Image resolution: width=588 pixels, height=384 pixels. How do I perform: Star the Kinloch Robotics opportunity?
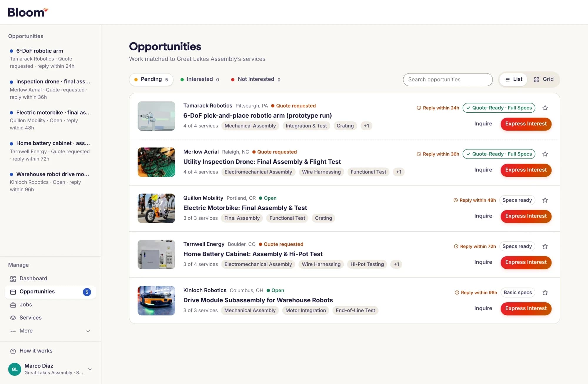coord(545,293)
